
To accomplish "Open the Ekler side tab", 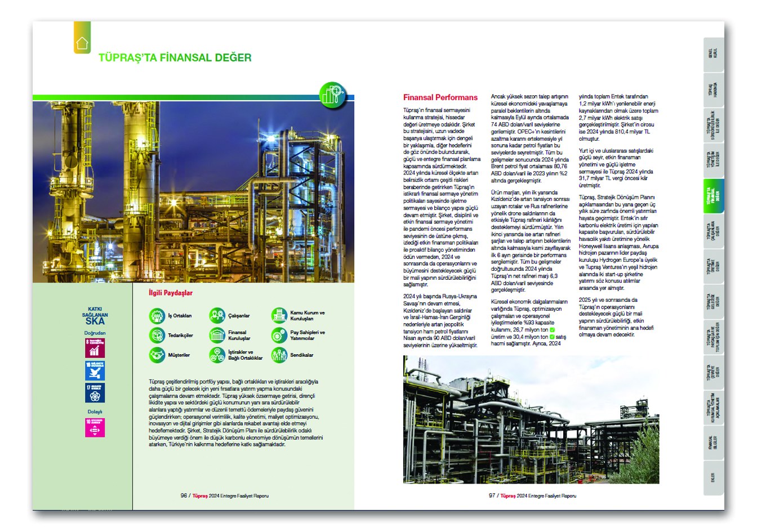I will tap(714, 478).
